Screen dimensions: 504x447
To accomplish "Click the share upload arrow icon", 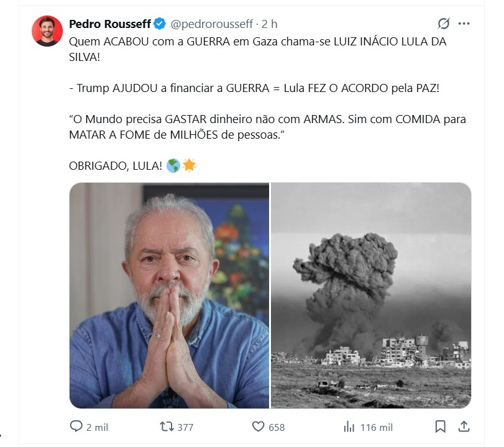I will (x=464, y=426).
